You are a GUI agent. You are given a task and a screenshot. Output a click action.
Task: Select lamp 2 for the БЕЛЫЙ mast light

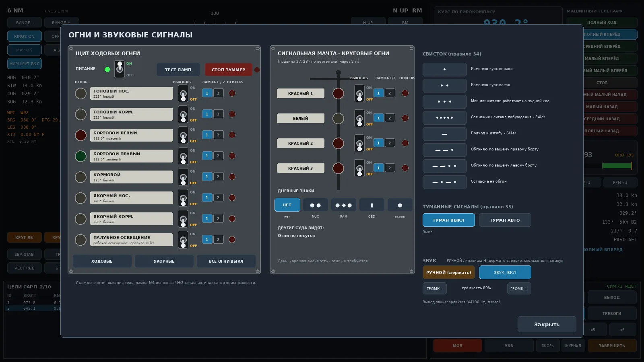[390, 118]
